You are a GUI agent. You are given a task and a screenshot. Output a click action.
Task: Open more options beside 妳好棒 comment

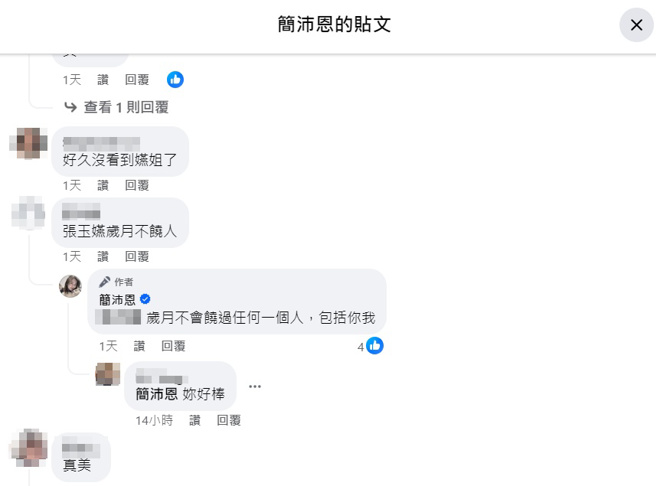pos(255,386)
